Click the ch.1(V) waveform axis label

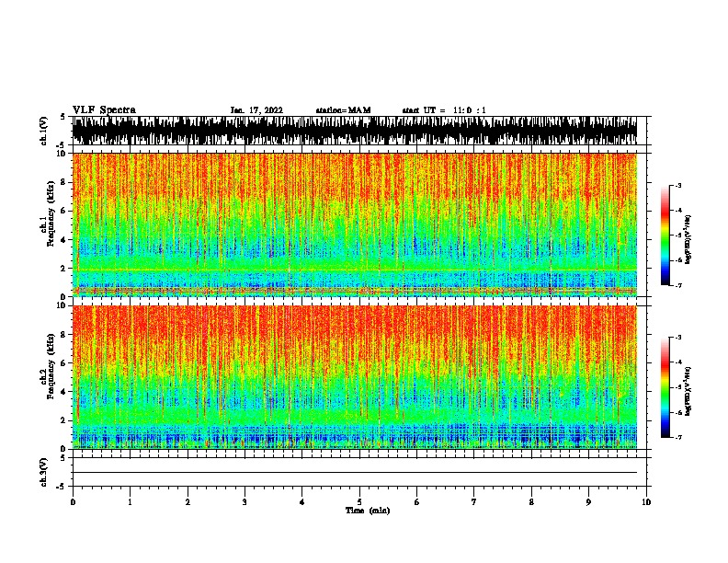click(x=44, y=131)
